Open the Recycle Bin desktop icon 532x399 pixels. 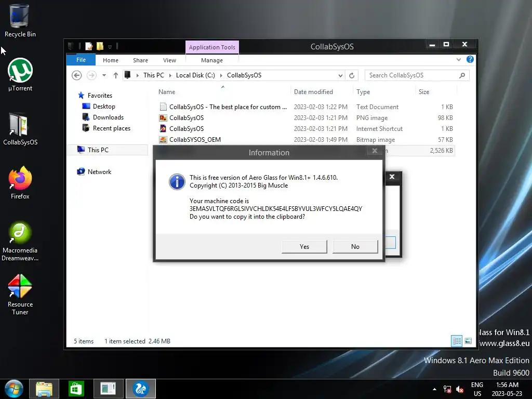pyautogui.click(x=20, y=21)
